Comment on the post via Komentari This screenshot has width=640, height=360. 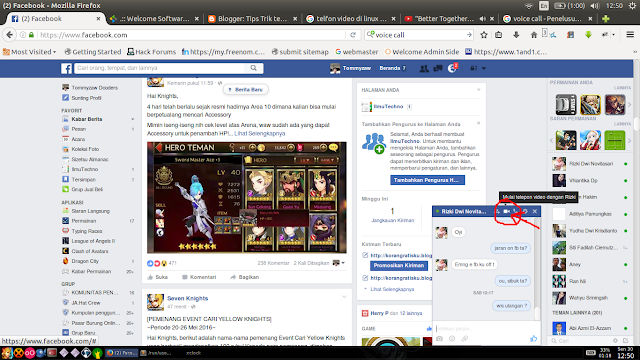point(199,277)
